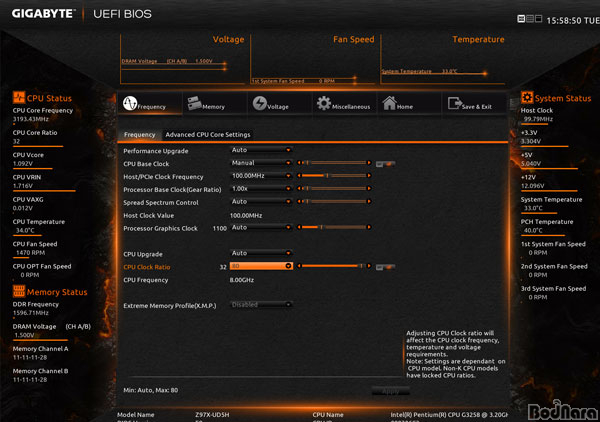
Task: Open Processor Base Clock 1.00x dropdown
Action: click(261, 189)
